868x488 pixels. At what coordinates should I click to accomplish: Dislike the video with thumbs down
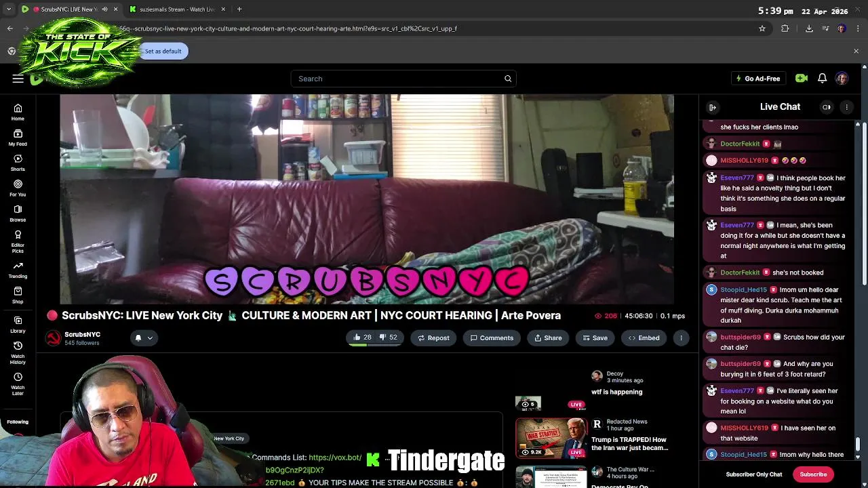(389, 338)
